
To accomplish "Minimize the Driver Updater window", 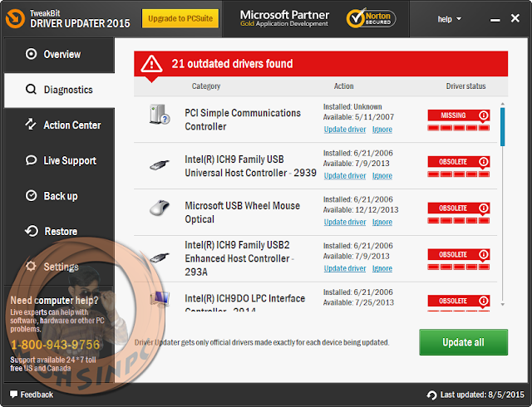I will [x=495, y=20].
